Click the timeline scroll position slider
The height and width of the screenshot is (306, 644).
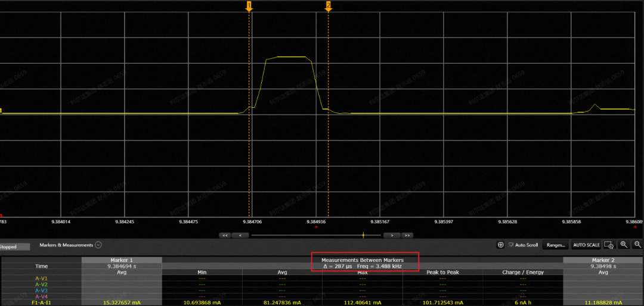(x=363, y=236)
